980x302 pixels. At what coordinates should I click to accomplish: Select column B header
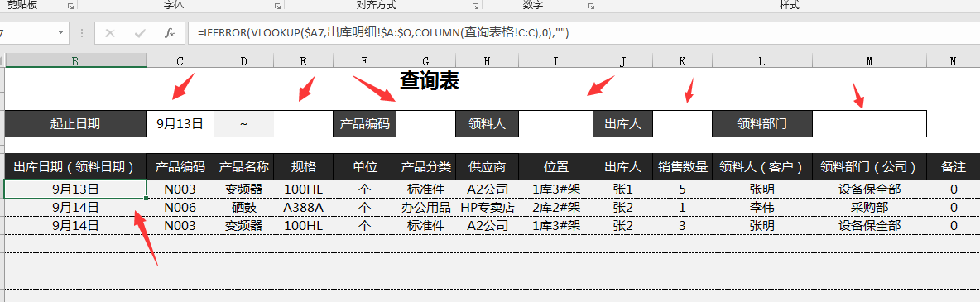point(75,60)
